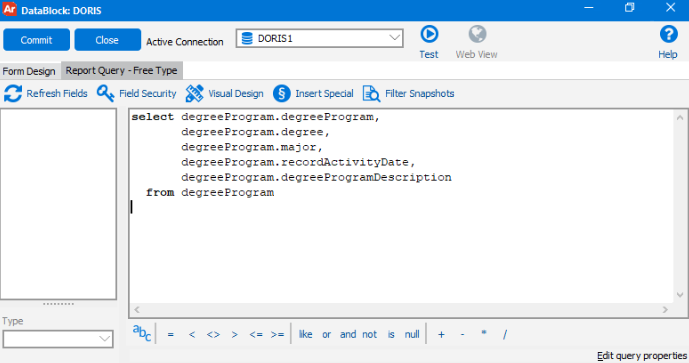Insert the minus operator

[462, 335]
